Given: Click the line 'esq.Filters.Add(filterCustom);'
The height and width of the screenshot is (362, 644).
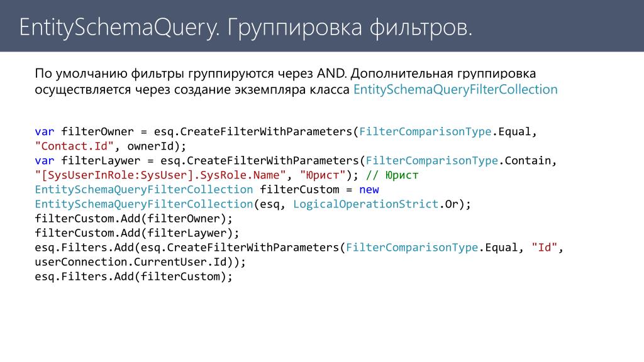Looking at the screenshot, I should 133,277.
